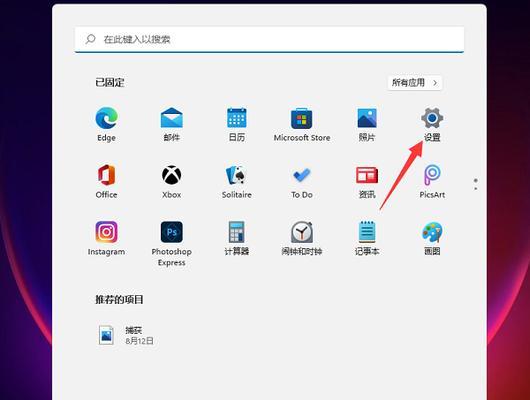Open 记事本 notepad

coord(367,238)
